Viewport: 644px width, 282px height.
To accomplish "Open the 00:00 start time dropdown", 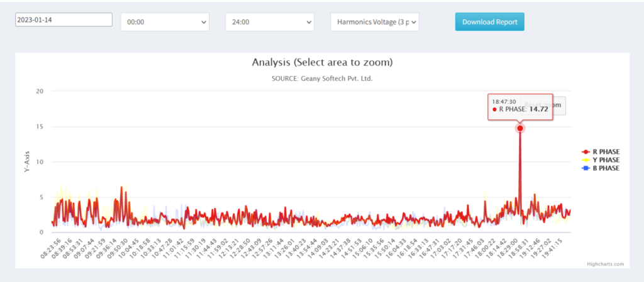I will tap(165, 22).
